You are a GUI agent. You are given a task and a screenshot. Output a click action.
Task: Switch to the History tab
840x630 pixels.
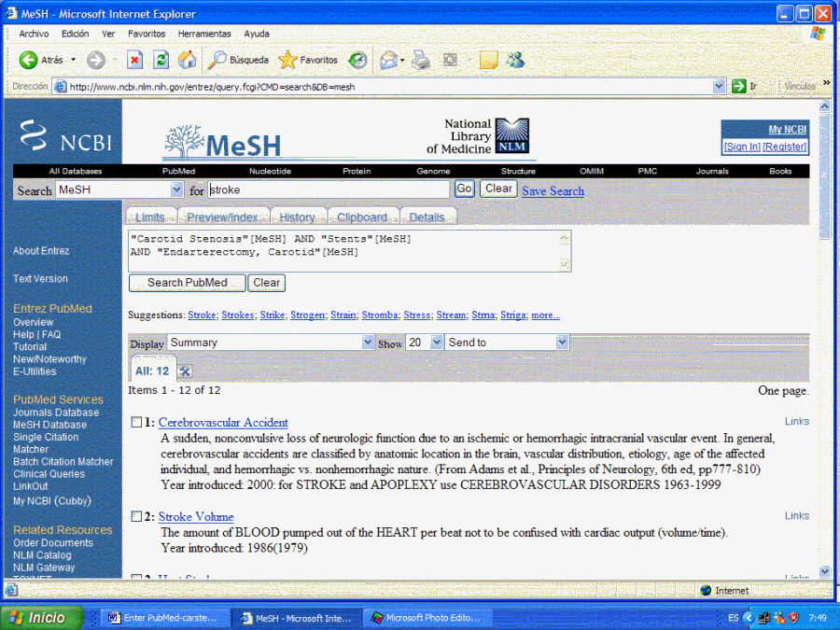pos(297,217)
